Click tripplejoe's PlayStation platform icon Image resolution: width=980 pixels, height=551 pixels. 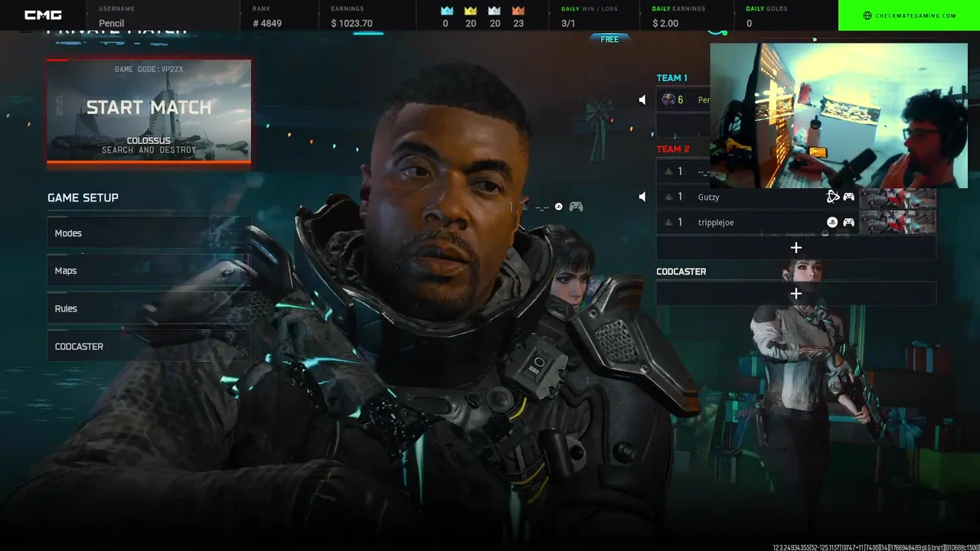coord(832,222)
